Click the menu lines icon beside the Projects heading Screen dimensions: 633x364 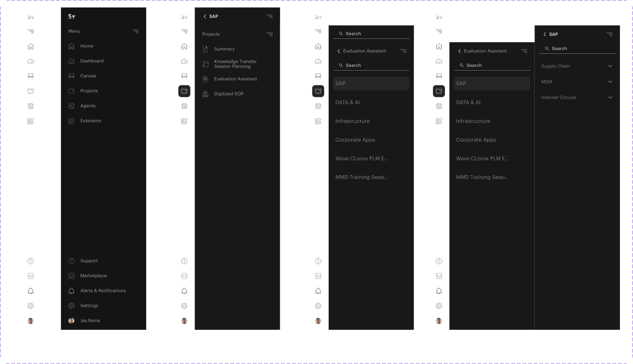click(270, 34)
